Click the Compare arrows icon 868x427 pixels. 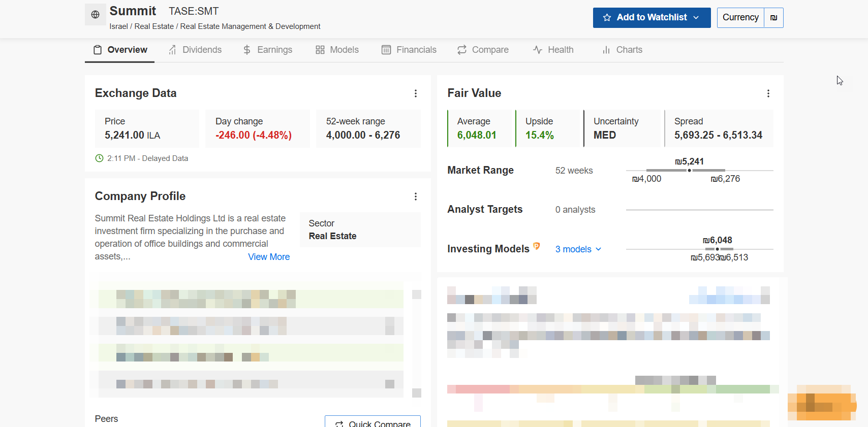coord(462,50)
